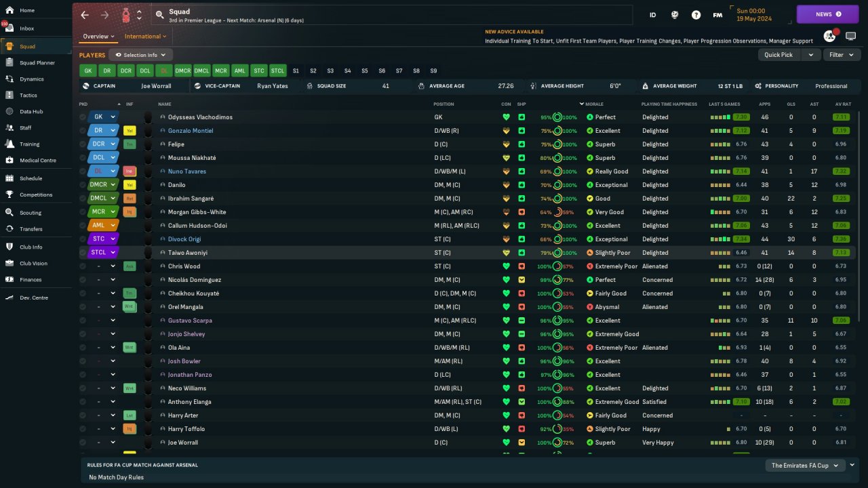This screenshot has height=488, width=868.
Task: Open The Emirates FA Cup competition dropdown
Action: 805,466
